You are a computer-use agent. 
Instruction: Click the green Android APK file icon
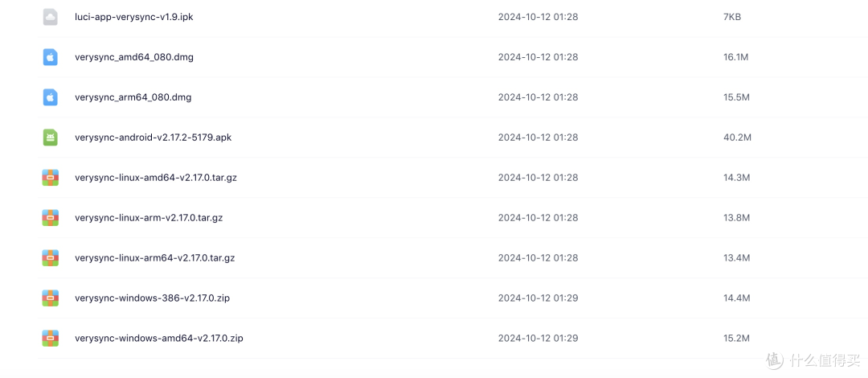pos(51,138)
